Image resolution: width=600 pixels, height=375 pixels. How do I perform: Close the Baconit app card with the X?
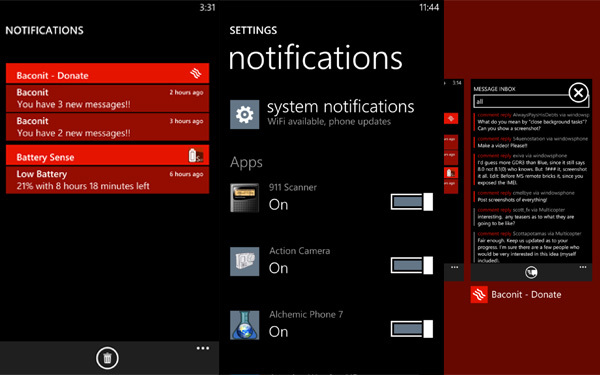coord(578,93)
